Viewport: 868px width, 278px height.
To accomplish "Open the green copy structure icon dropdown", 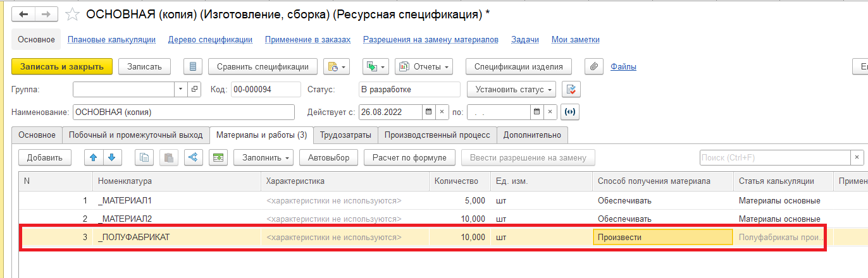I will (x=375, y=66).
